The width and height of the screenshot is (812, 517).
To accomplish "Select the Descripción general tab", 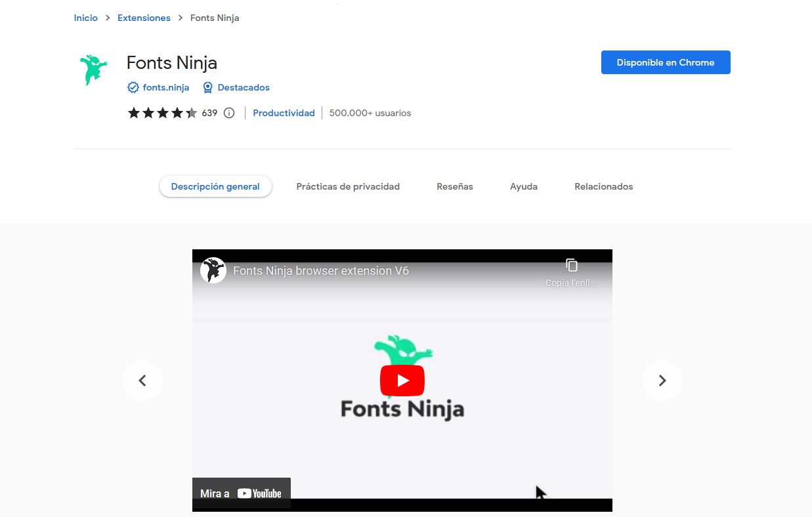I will pyautogui.click(x=215, y=186).
